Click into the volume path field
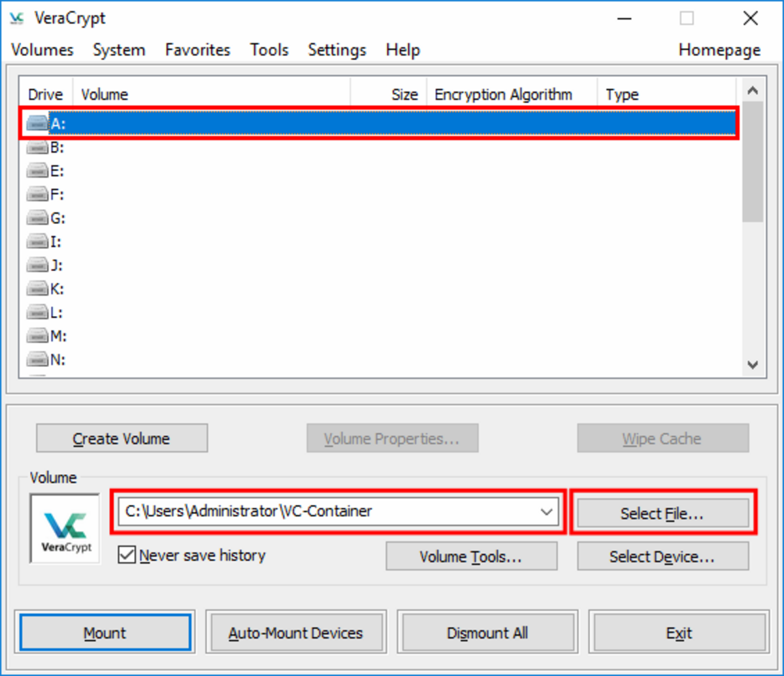This screenshot has width=784, height=676. [327, 512]
